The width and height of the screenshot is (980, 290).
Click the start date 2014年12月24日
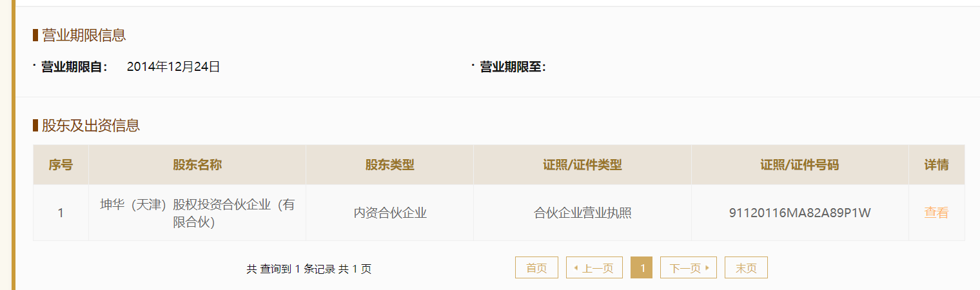[173, 66]
